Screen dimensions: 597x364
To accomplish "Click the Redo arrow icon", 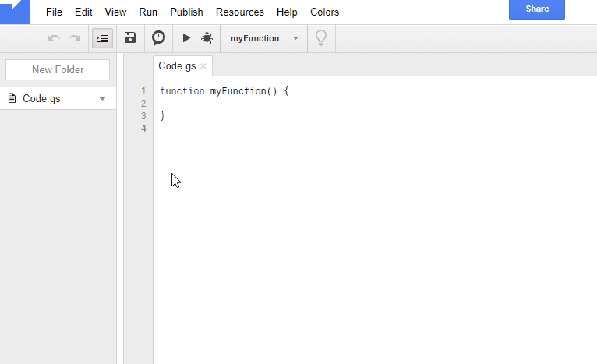I will [75, 38].
